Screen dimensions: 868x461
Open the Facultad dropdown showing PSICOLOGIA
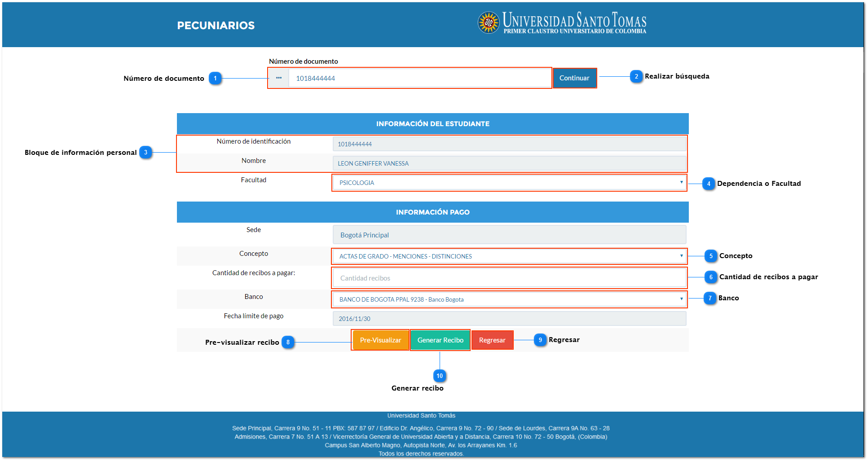tap(509, 183)
